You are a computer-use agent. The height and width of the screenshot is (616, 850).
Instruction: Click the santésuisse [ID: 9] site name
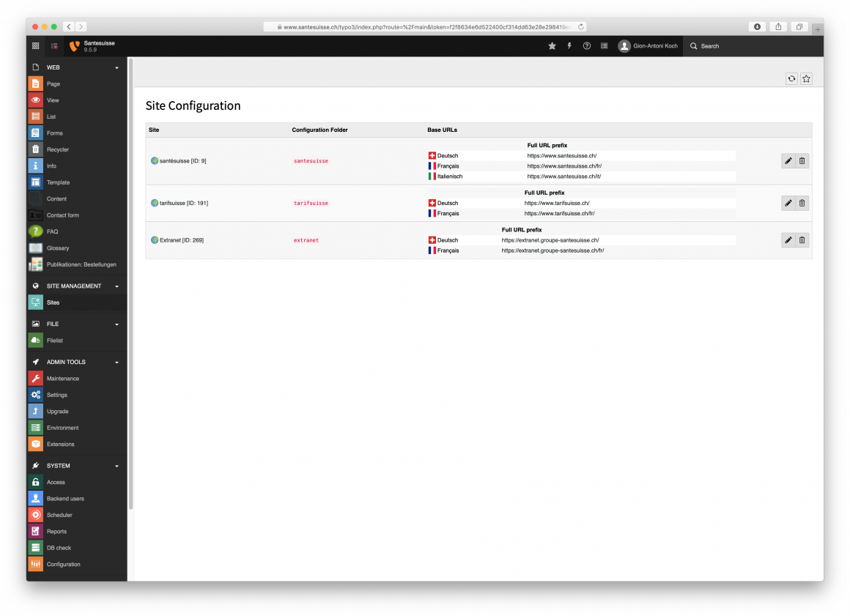point(182,161)
